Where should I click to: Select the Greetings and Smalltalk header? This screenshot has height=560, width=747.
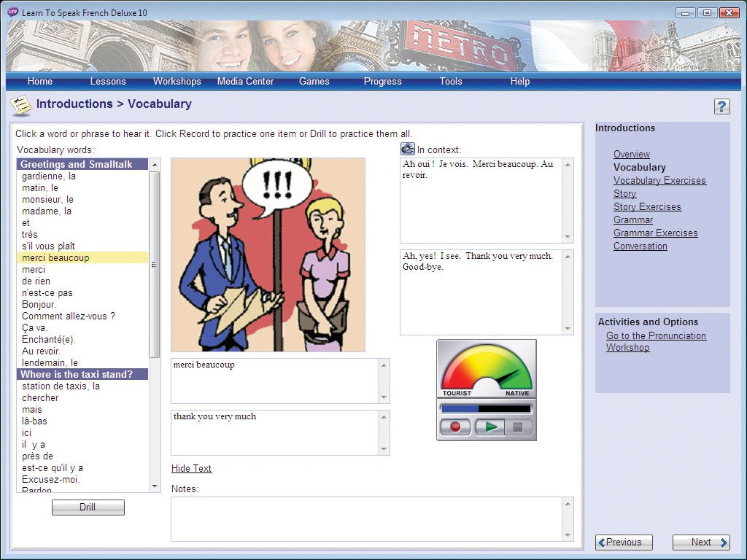[x=82, y=164]
